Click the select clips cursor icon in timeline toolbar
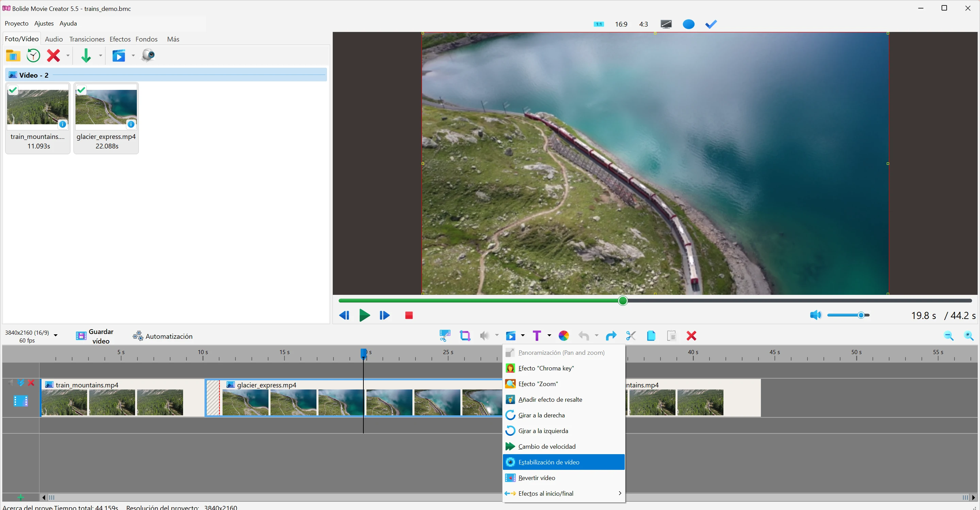Screen dimensions: 980x510 pyautogui.click(x=445, y=336)
